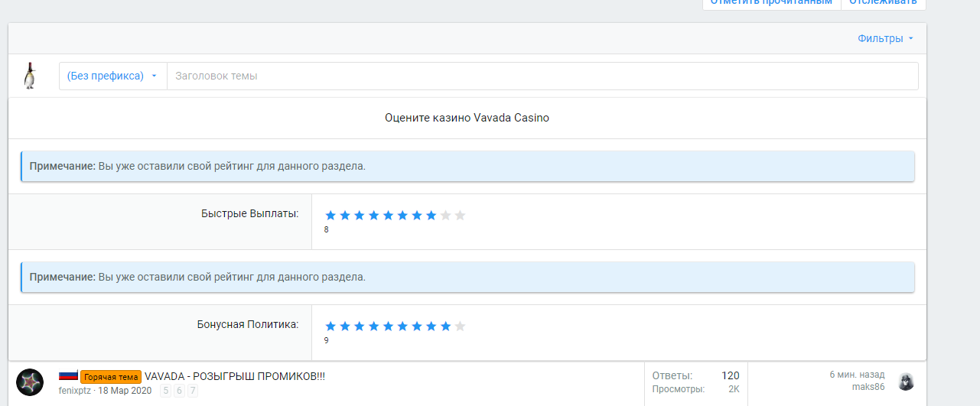Select first star for Быстрые Выплаты
The height and width of the screenshot is (406, 980).
pos(330,216)
